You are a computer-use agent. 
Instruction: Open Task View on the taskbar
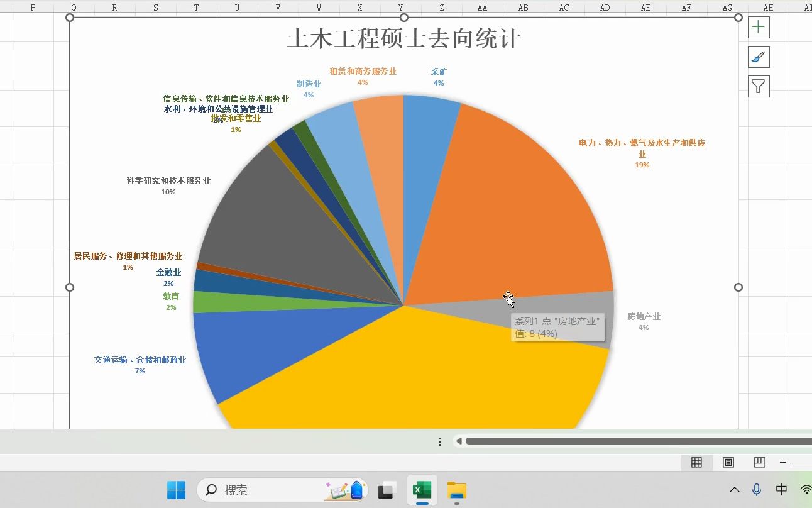387,490
